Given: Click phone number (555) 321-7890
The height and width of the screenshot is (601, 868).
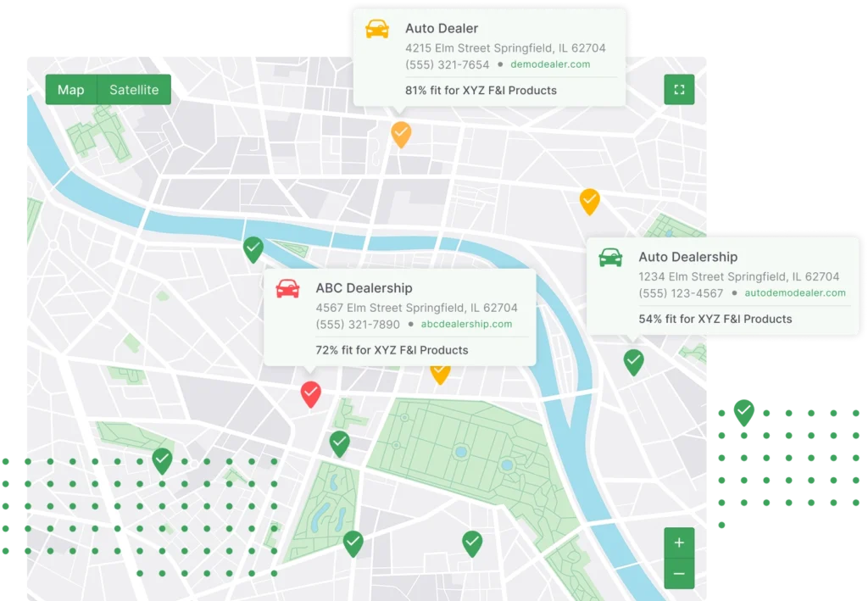Looking at the screenshot, I should [x=358, y=325].
